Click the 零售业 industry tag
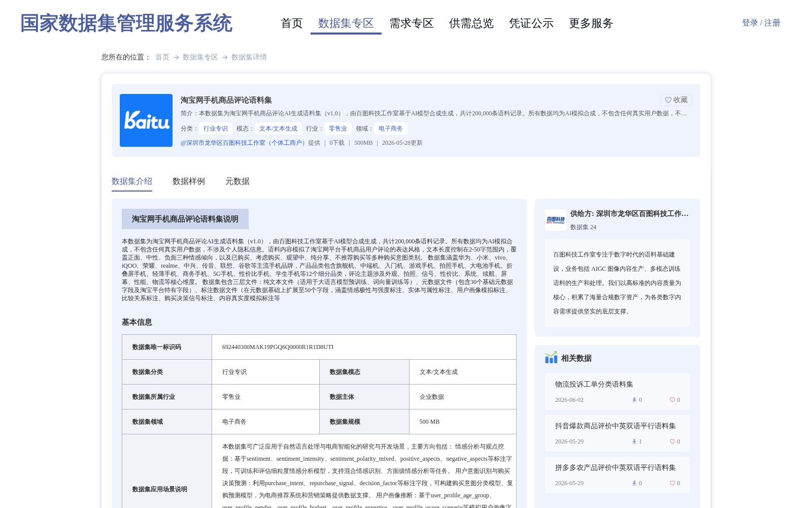Image resolution: width=812 pixels, height=508 pixels. coord(338,129)
